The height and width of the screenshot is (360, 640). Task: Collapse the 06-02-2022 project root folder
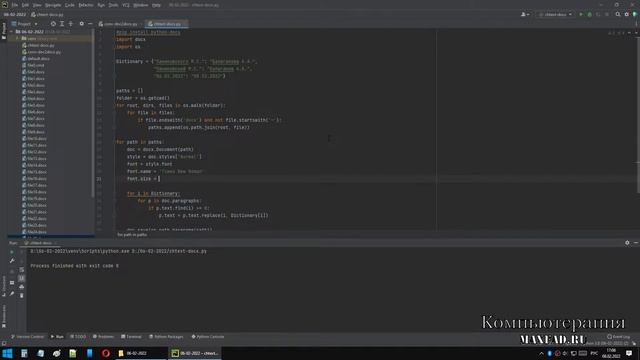(11, 31)
